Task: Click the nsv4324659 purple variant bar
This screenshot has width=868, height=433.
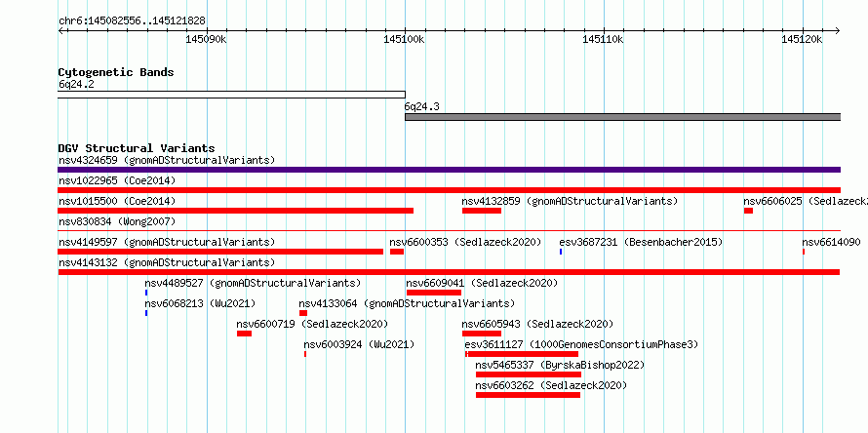Action: tap(449, 170)
